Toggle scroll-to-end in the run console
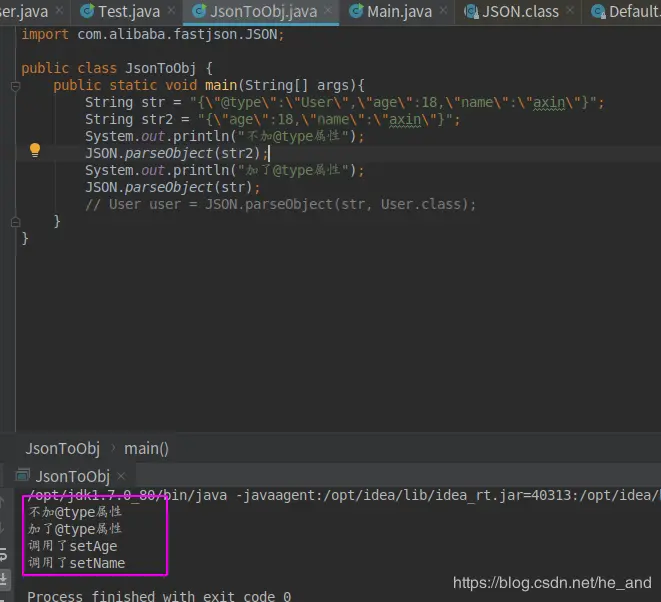Viewport: 661px width, 602px height. coord(4,580)
